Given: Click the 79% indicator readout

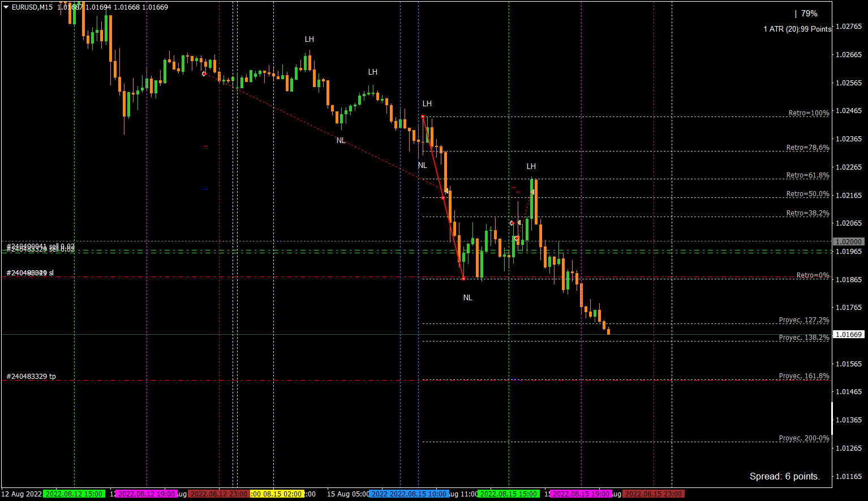Looking at the screenshot, I should 809,14.
